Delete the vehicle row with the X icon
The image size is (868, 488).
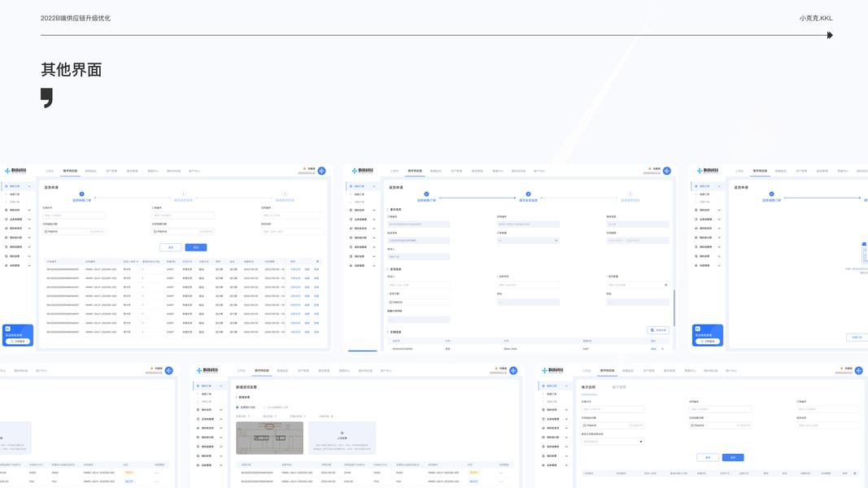[663, 349]
